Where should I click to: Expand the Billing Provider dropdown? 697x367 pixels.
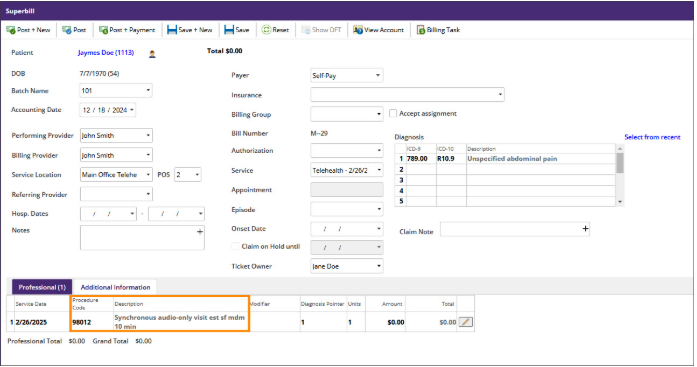[x=148, y=155]
